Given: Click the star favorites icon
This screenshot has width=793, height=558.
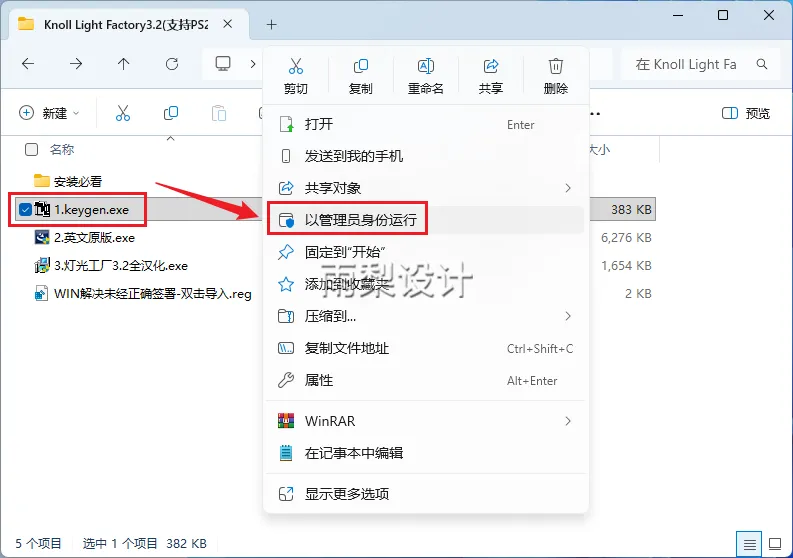Looking at the screenshot, I should [x=286, y=284].
